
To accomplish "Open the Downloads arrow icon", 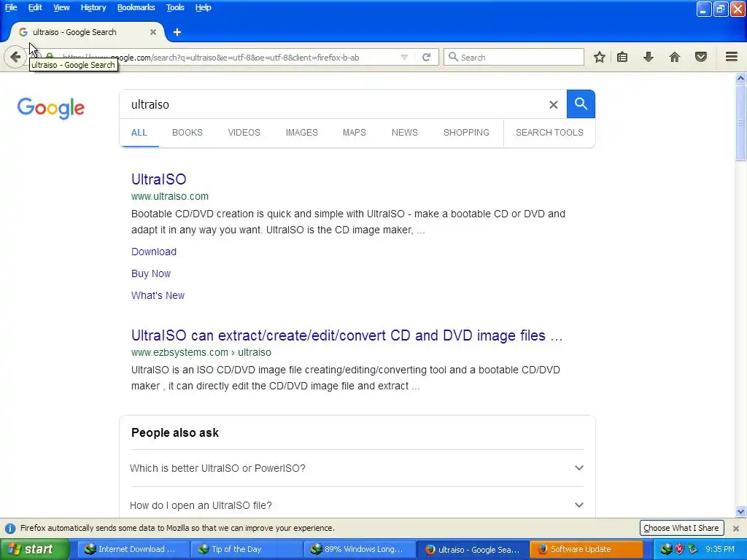I will [648, 57].
